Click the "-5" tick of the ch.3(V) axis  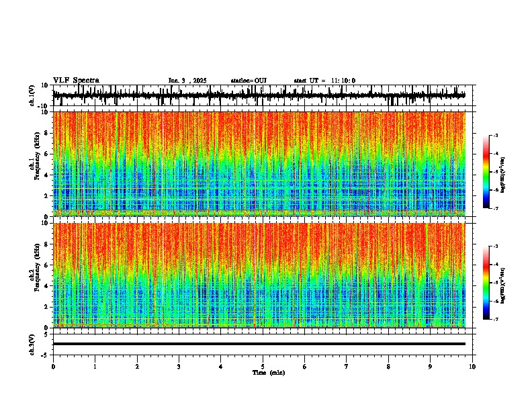(x=45, y=355)
